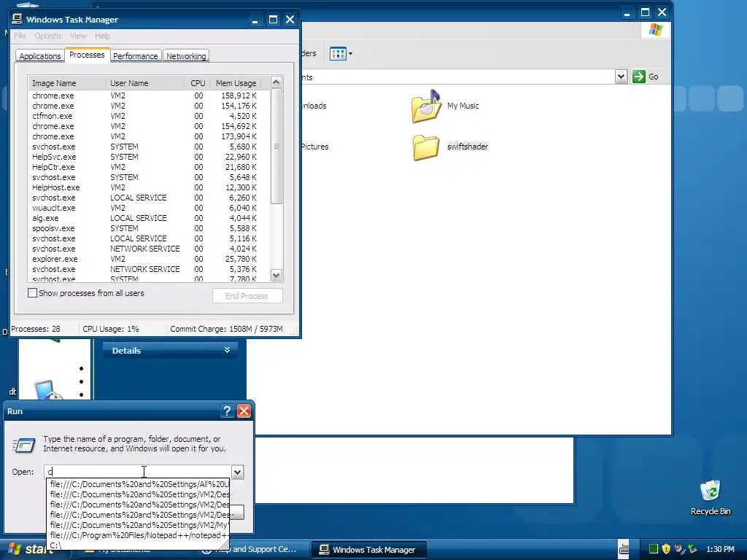Click Windows Task Manager taskbar button

coord(368,550)
